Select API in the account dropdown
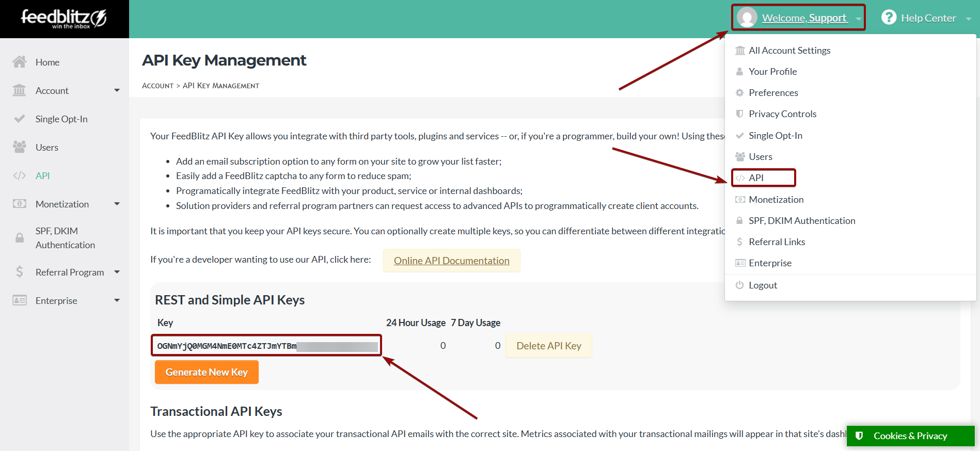 coord(756,178)
